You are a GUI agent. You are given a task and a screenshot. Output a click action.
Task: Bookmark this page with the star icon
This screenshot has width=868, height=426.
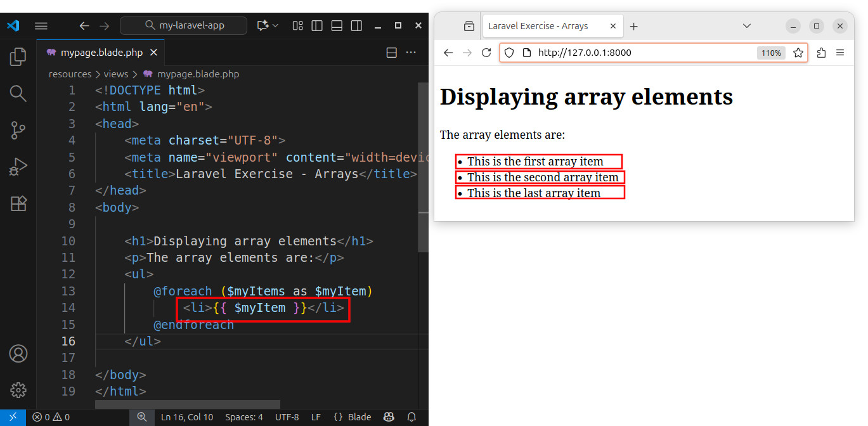click(798, 53)
